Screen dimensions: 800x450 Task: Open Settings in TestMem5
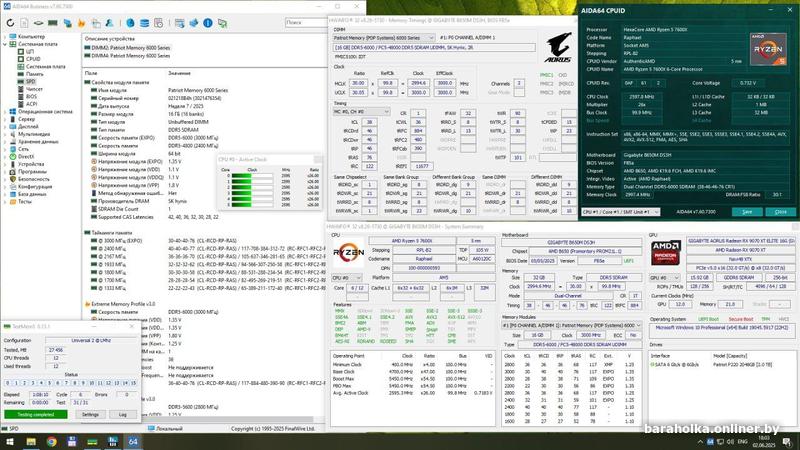(x=90, y=414)
